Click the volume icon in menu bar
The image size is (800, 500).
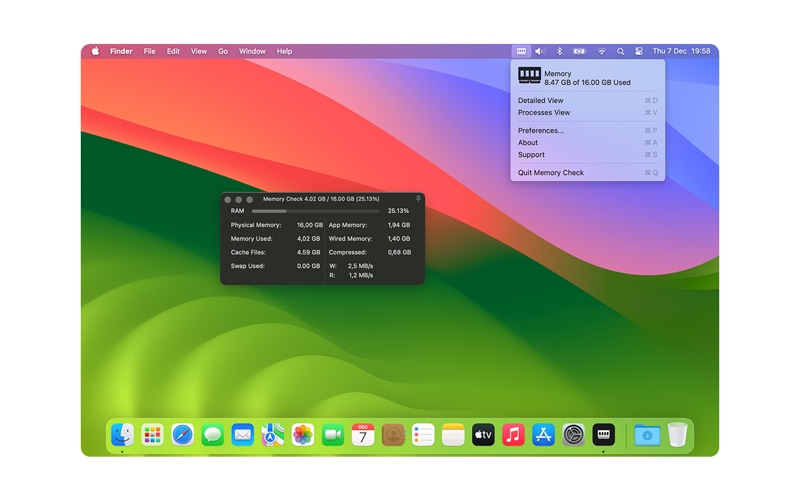(x=540, y=51)
